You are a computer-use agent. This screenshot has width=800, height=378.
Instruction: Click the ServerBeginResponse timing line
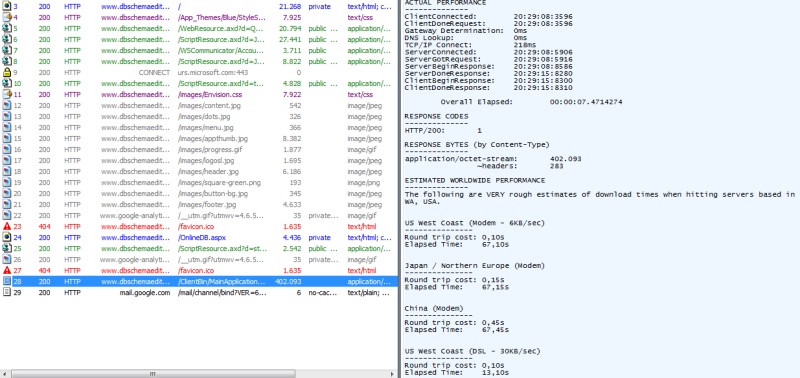[x=488, y=66]
